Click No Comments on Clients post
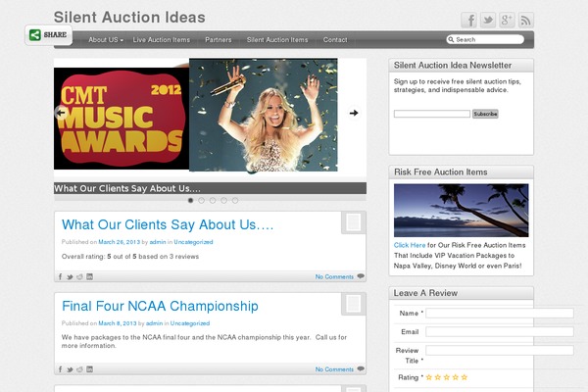The image size is (588, 392). [334, 276]
